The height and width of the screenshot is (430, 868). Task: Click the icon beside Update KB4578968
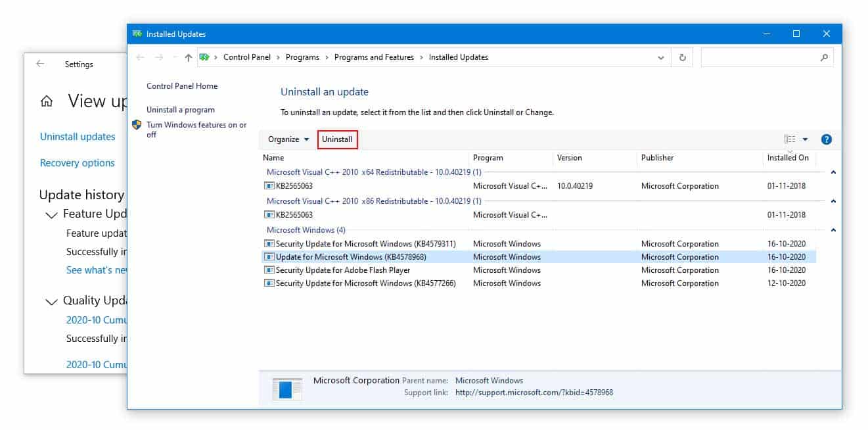tap(269, 257)
